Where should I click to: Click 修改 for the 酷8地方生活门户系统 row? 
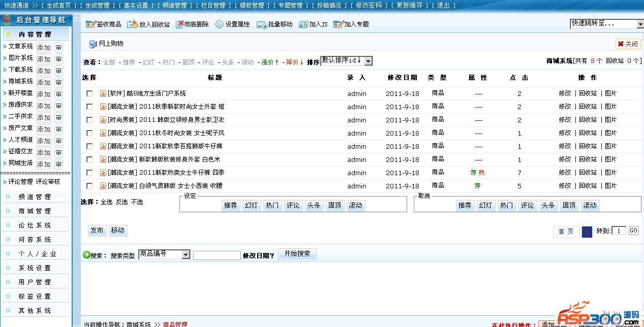pos(565,93)
